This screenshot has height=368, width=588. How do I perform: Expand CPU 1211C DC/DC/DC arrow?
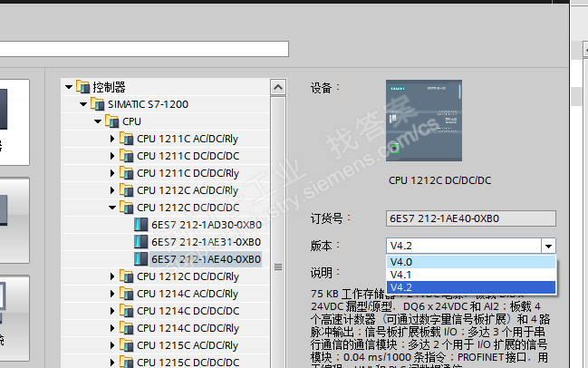point(112,156)
